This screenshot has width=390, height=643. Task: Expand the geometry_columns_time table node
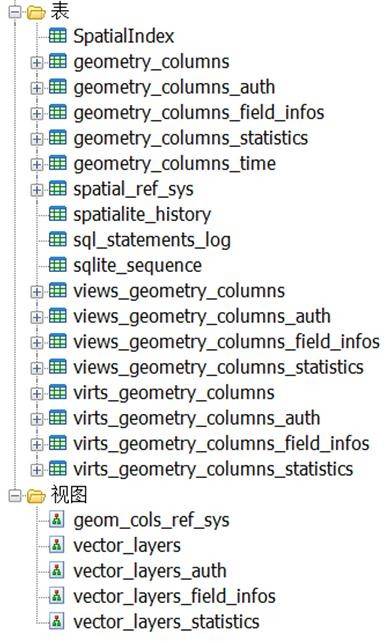[36, 164]
